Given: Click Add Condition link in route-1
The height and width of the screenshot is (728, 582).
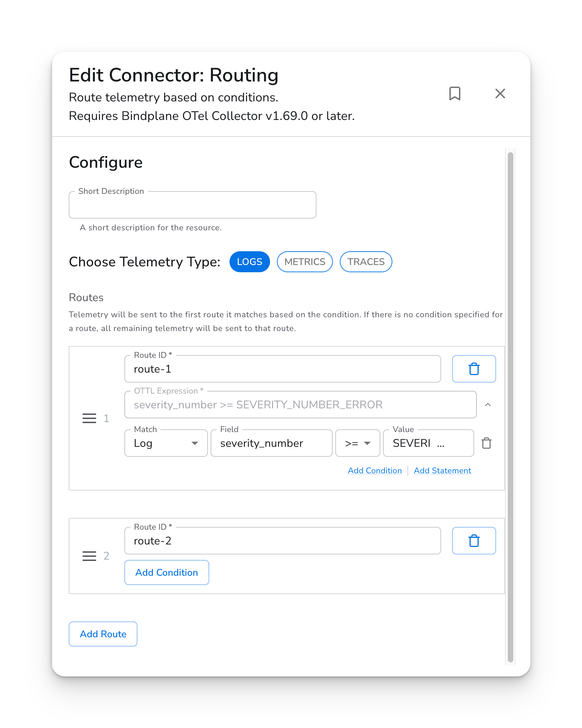Looking at the screenshot, I should (x=375, y=471).
